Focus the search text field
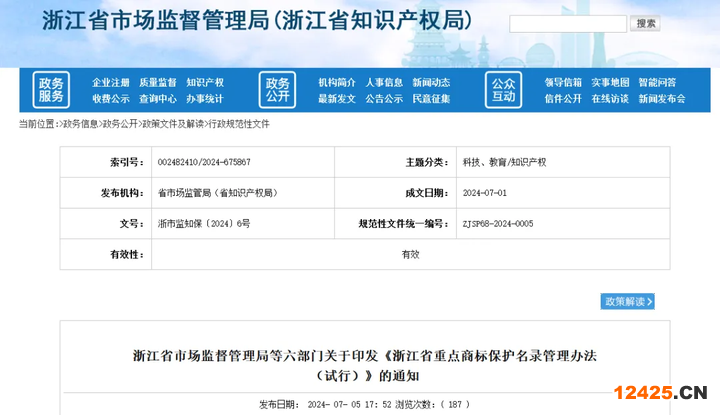Screen dimensions: 720x415 (x=567, y=23)
